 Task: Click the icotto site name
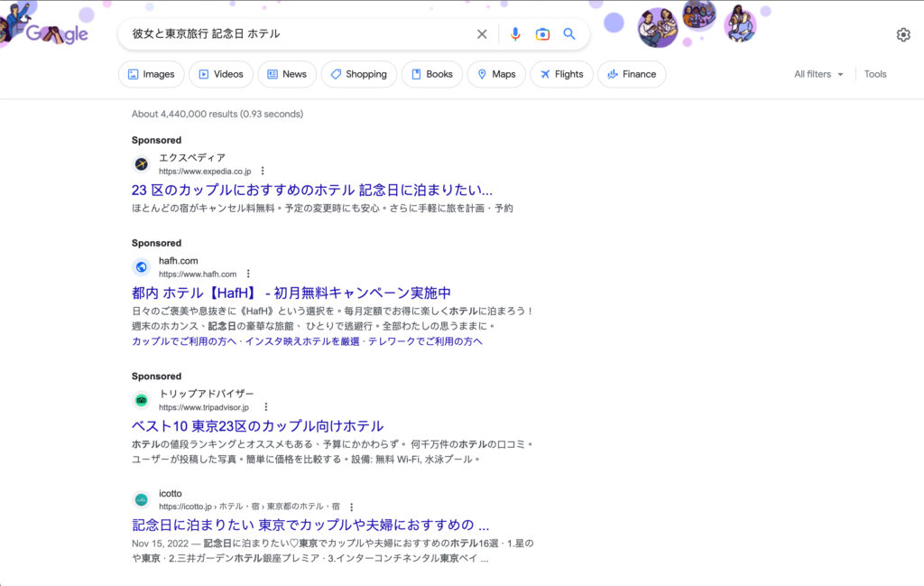[171, 493]
